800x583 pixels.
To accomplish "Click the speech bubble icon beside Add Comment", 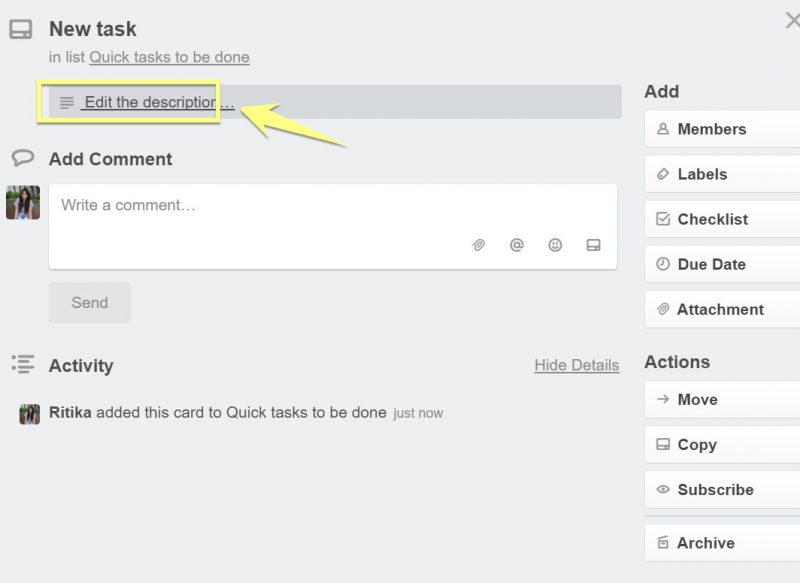I will [x=22, y=158].
